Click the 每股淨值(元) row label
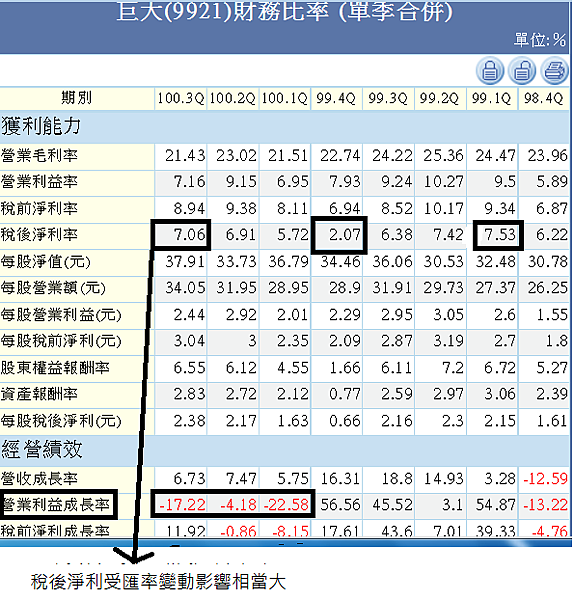Image resolution: width=574 pixels, height=600 pixels. [x=46, y=262]
